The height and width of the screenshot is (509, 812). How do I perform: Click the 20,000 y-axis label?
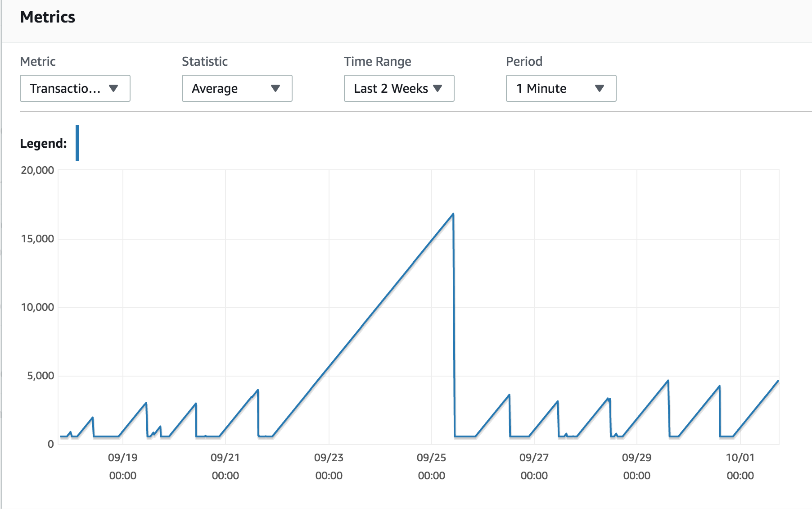point(37,170)
